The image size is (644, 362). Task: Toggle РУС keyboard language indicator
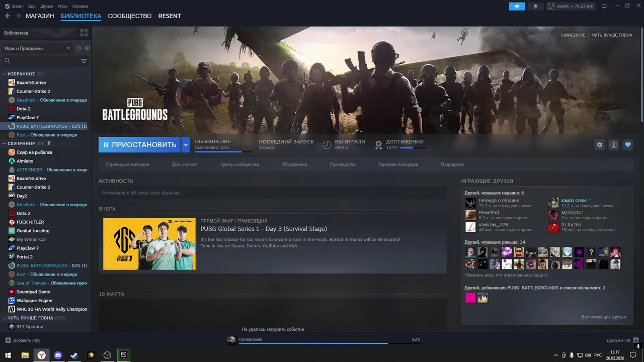598,355
